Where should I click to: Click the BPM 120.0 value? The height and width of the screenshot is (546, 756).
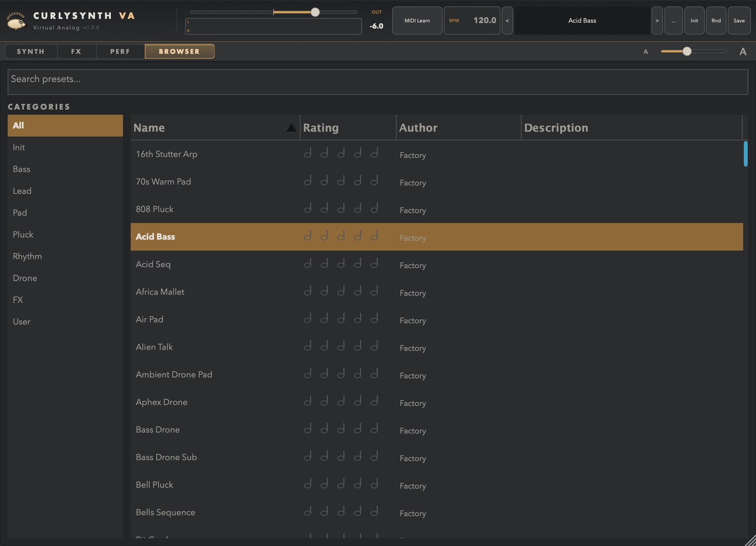pyautogui.click(x=485, y=20)
